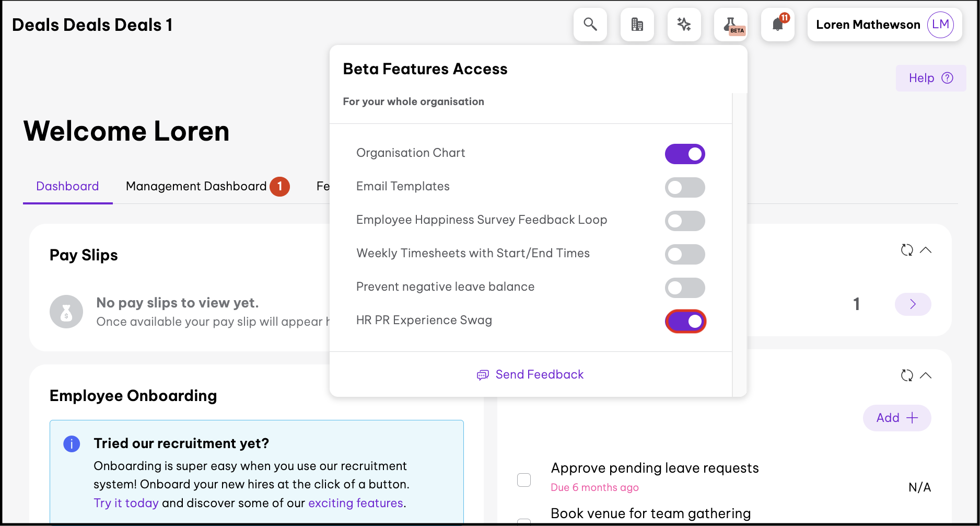Open the AI sparkles feature
Image resolution: width=980 pixels, height=526 pixels.
point(684,24)
